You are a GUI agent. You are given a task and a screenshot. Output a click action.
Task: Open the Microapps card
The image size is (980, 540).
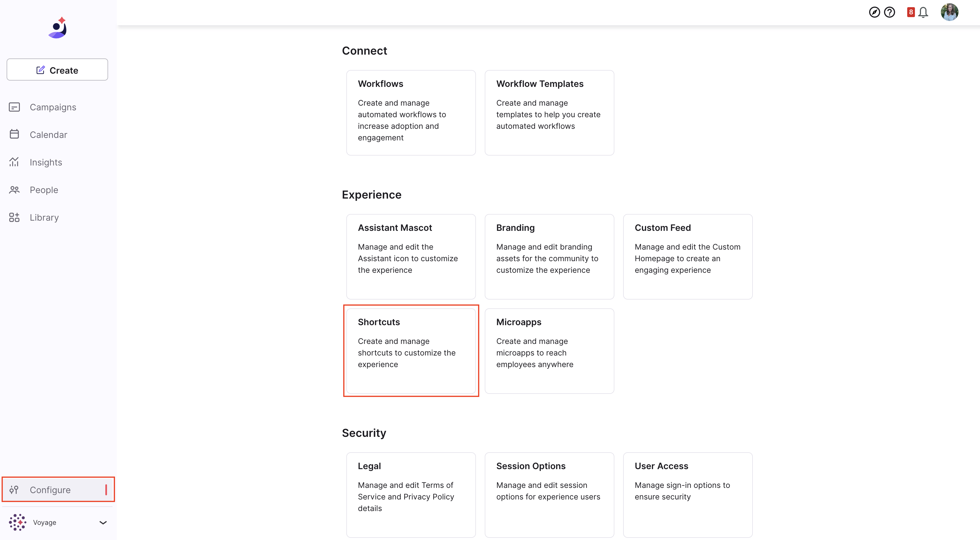pyautogui.click(x=549, y=351)
